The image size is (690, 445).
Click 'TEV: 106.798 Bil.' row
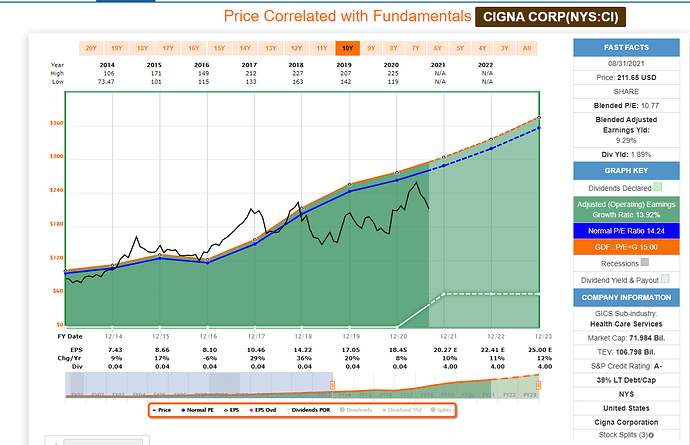tap(626, 352)
